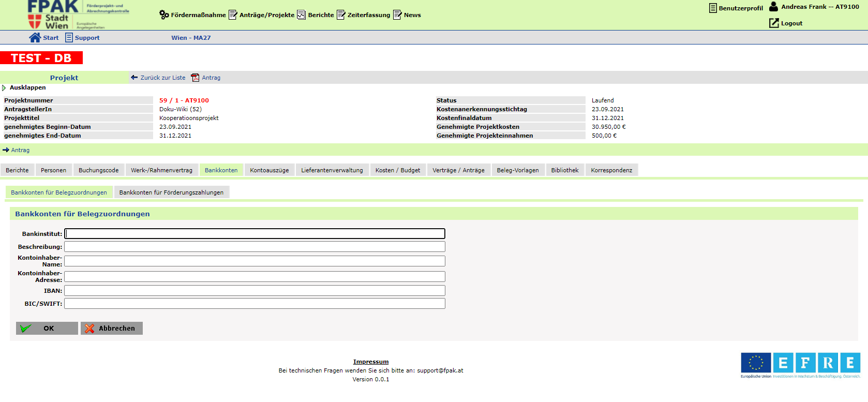Click the 500,00 € project income value

coord(604,136)
